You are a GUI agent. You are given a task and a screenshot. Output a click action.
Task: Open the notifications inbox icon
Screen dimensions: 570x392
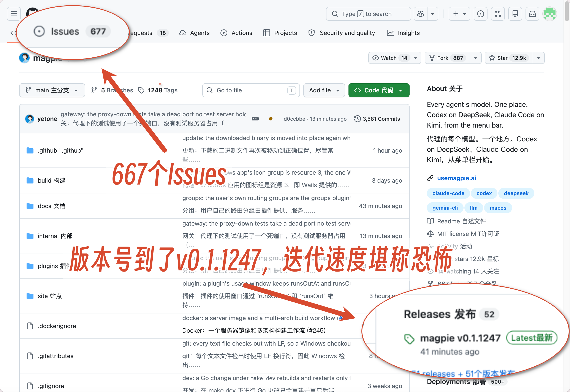coord(532,14)
